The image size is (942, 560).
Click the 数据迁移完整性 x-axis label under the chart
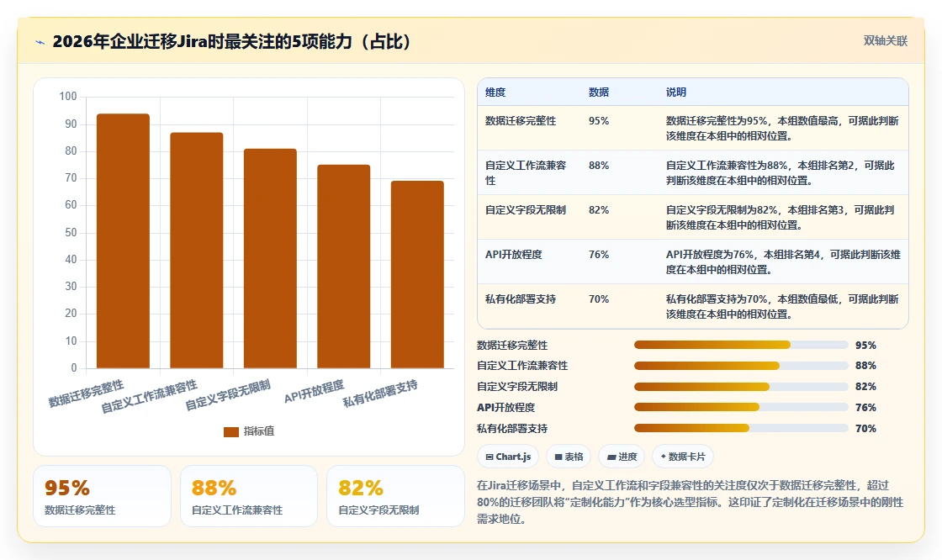[x=86, y=394]
